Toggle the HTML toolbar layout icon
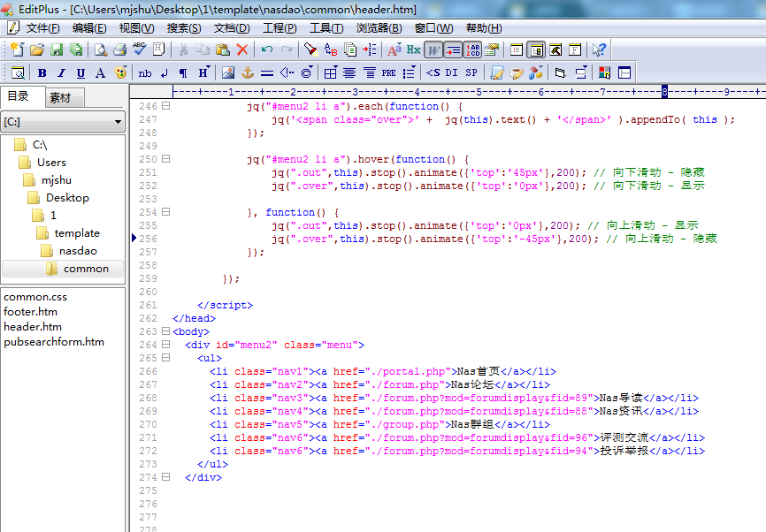The width and height of the screenshot is (766, 532). [x=624, y=73]
